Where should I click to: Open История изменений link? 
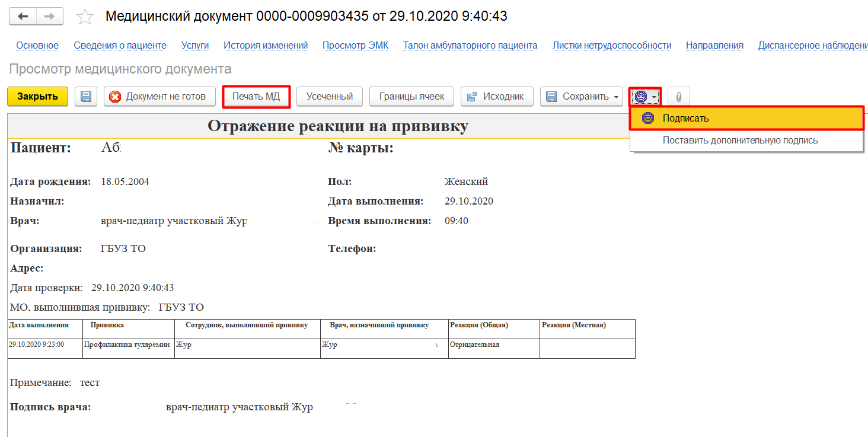point(266,46)
